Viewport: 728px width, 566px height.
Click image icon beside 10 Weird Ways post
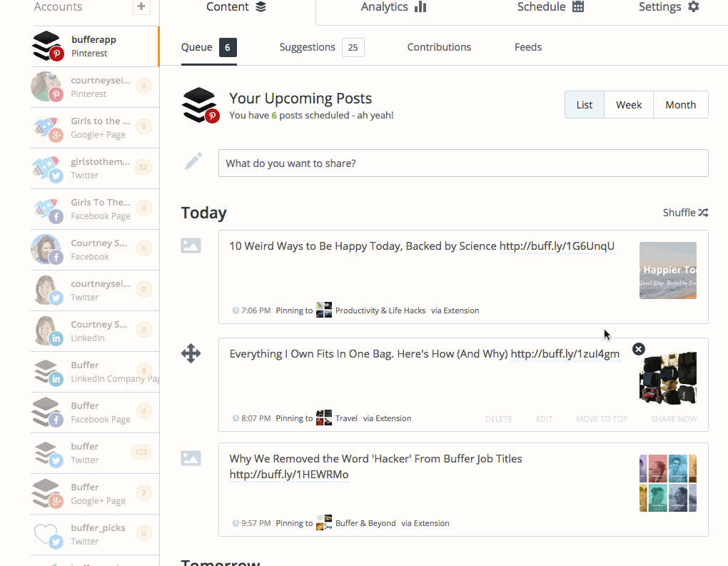click(191, 245)
